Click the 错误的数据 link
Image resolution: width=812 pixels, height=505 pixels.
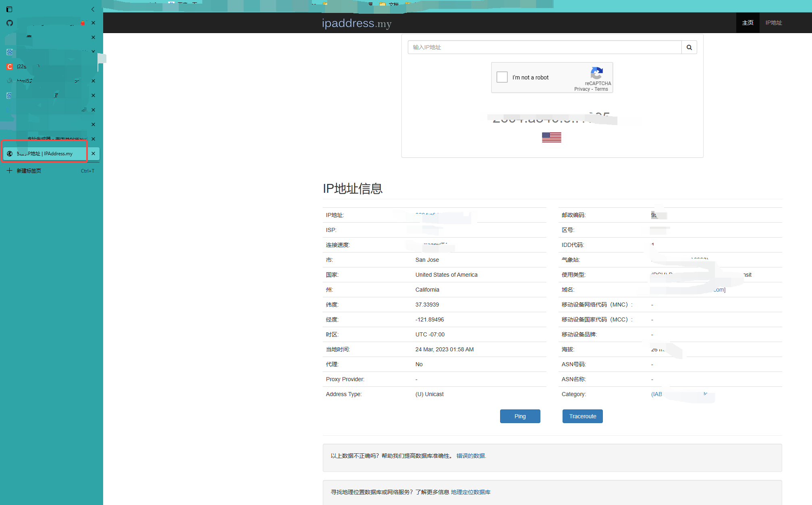(471, 456)
